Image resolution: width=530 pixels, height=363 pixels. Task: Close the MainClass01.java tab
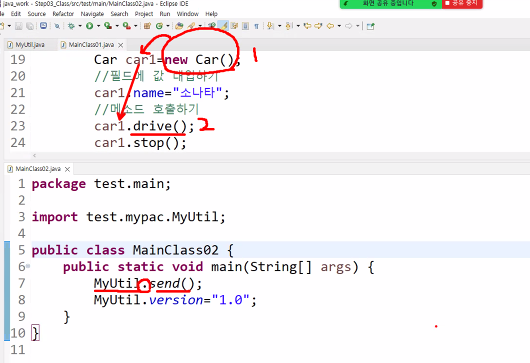[121, 45]
